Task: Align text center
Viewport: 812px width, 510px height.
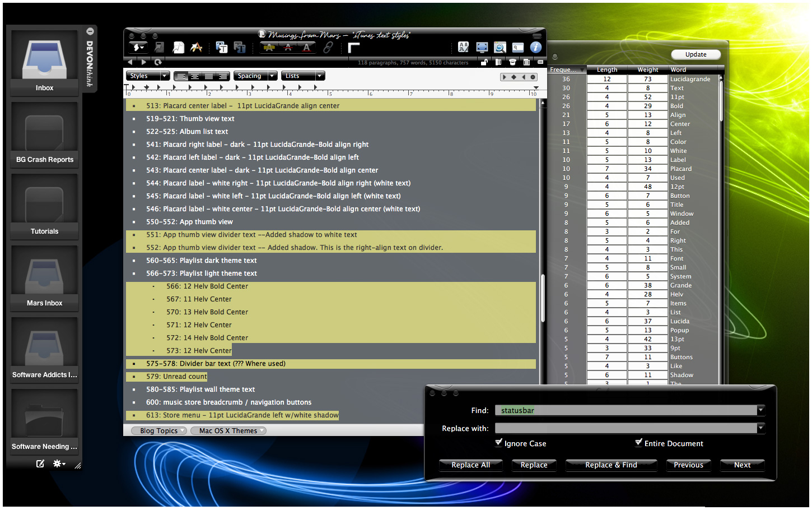Action: tap(195, 76)
